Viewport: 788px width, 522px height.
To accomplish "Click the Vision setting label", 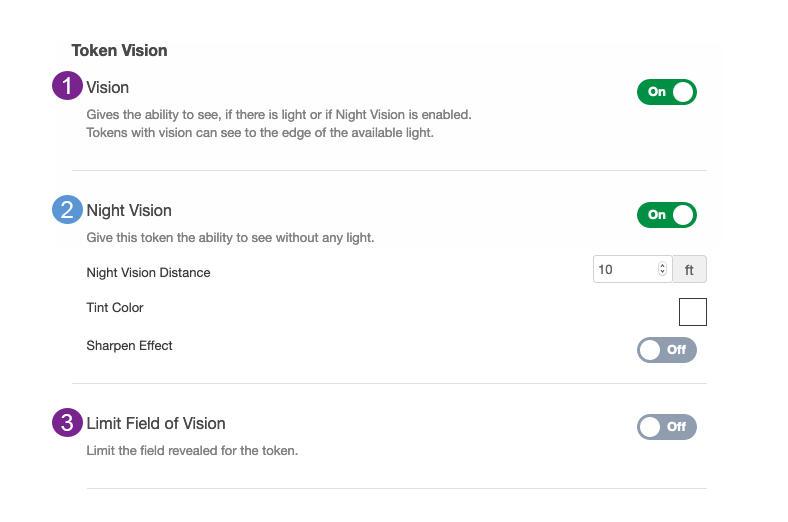I will click(x=108, y=88).
